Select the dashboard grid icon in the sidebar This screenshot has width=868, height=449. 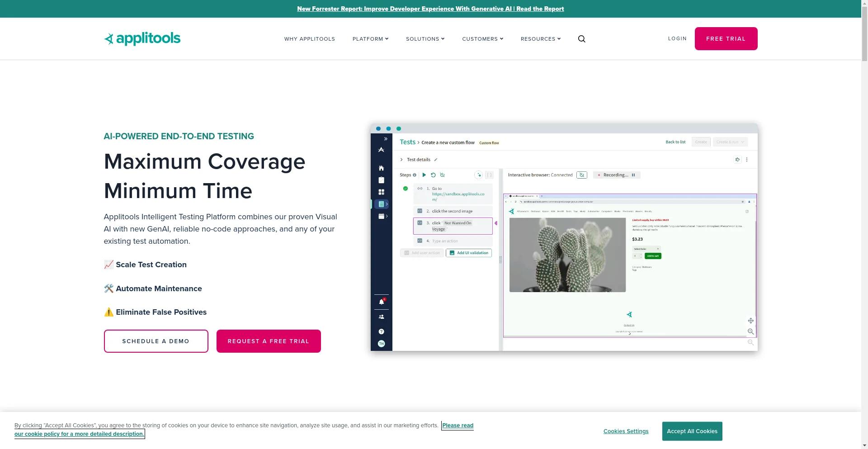click(381, 192)
